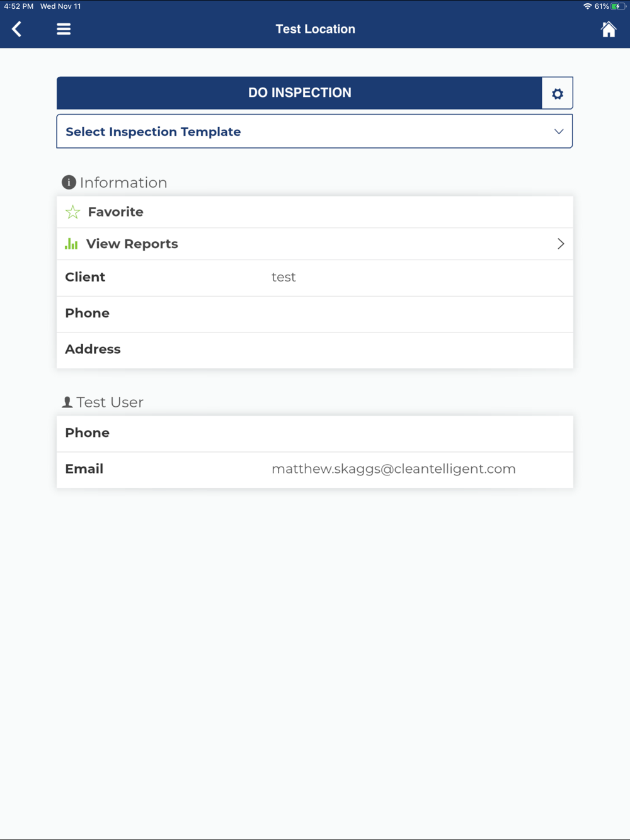Tap the location Address row
The height and width of the screenshot is (840, 630).
tap(315, 349)
